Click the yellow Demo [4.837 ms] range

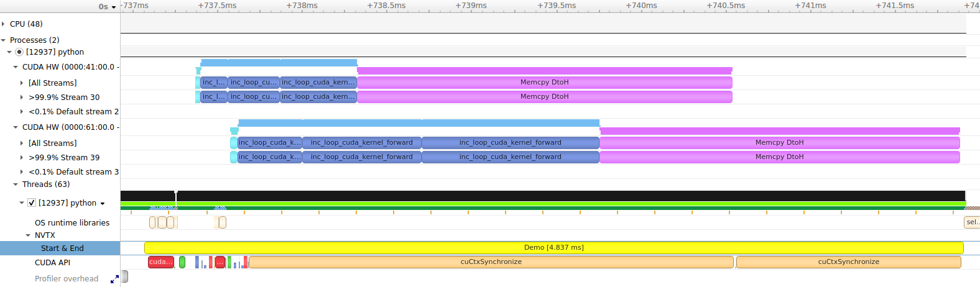(x=553, y=248)
